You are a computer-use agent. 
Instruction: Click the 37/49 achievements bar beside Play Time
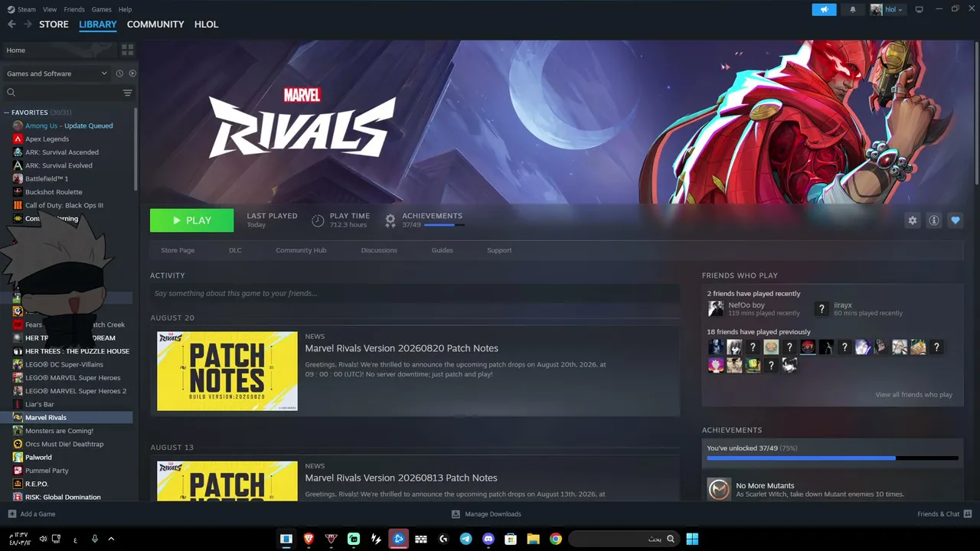tap(443, 225)
